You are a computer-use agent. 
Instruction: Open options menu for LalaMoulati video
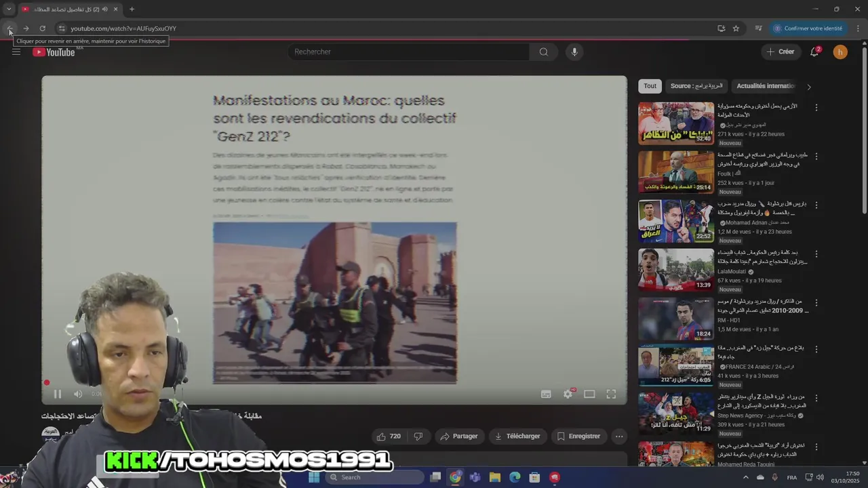click(816, 254)
